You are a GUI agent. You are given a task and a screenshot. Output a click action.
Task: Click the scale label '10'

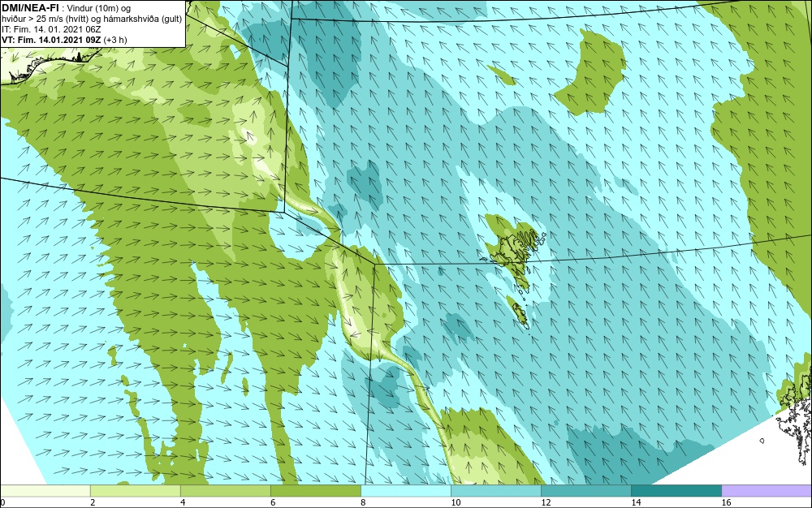click(x=456, y=502)
